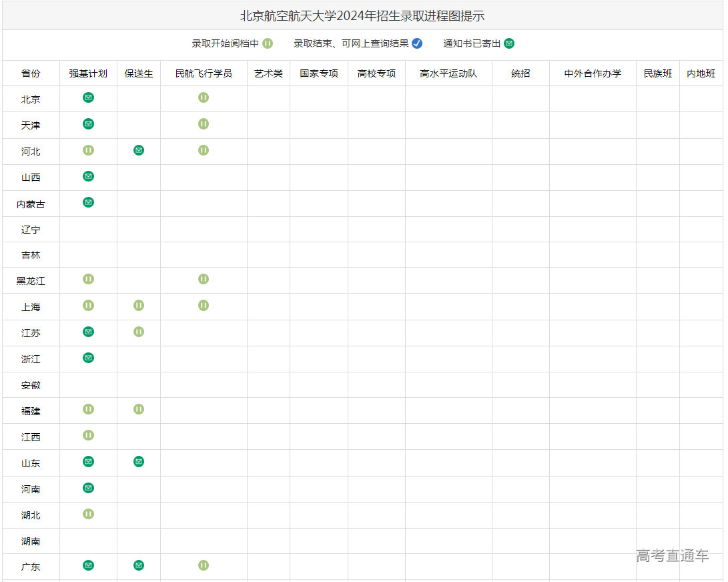
Task: Click the pause icon for 天津 民航飞行学员
Action: [204, 123]
